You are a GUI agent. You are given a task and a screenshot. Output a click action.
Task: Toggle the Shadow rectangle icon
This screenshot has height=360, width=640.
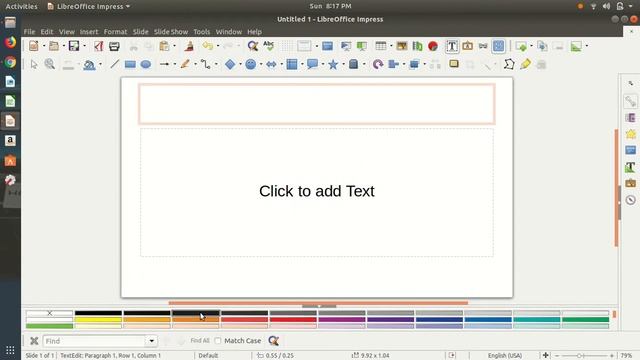click(x=454, y=64)
